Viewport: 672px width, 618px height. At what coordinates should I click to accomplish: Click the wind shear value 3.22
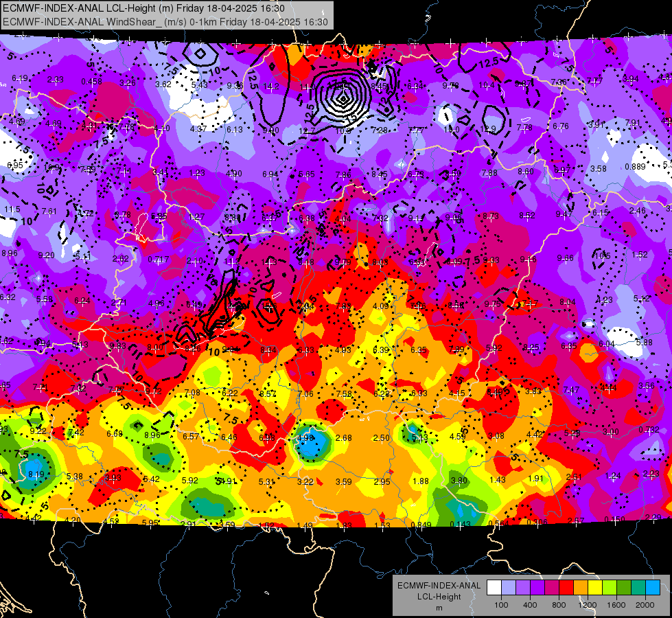305,481
